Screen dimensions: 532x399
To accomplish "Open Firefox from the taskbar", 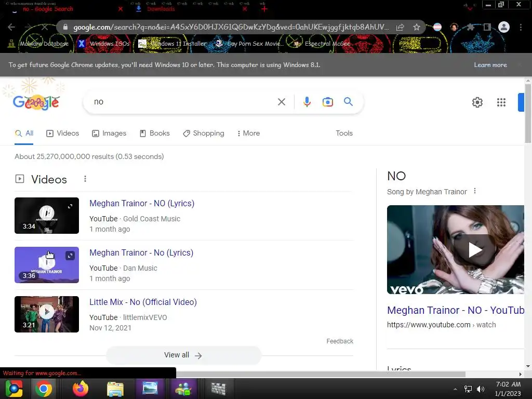I will [81, 389].
